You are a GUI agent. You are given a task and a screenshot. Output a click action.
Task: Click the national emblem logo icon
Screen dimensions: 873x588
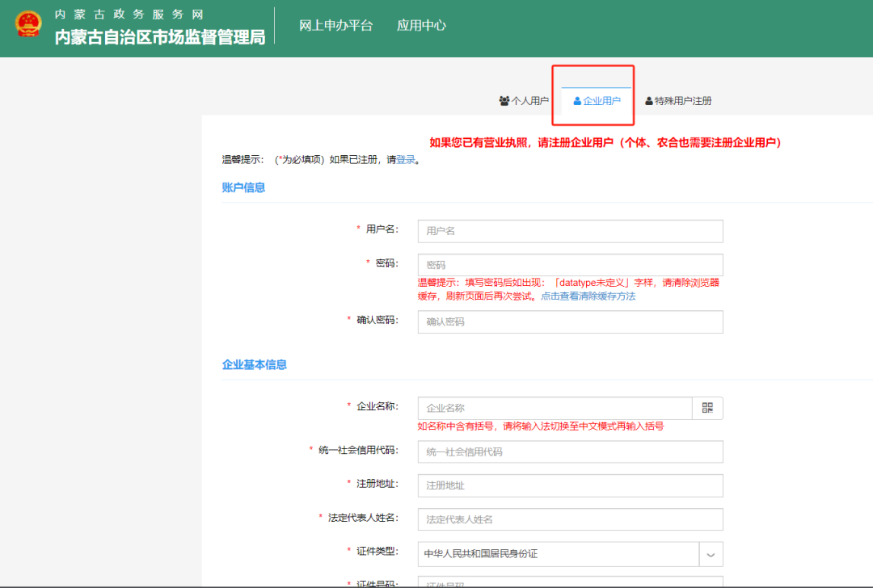pyautogui.click(x=29, y=23)
